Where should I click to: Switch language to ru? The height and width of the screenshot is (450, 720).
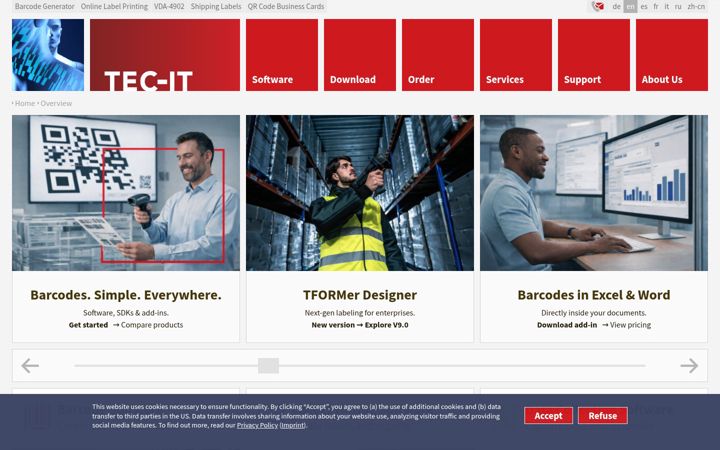click(x=678, y=6)
